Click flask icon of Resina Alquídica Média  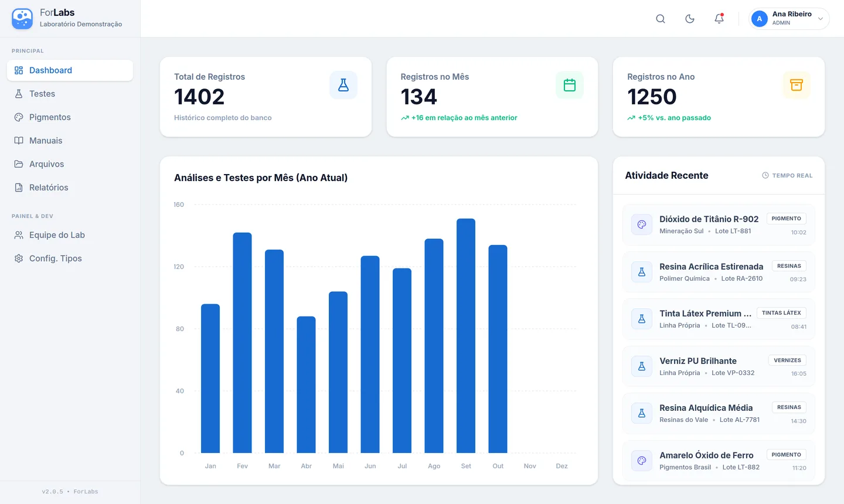642,413
